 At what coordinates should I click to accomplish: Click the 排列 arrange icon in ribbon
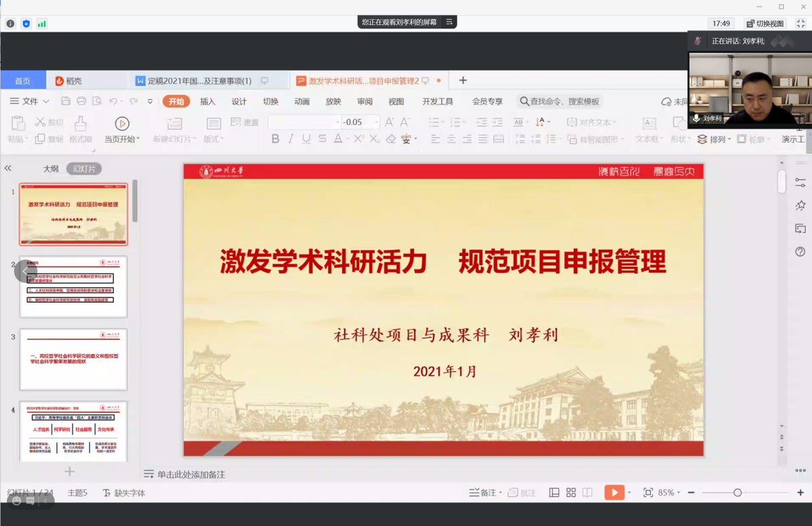pos(702,139)
